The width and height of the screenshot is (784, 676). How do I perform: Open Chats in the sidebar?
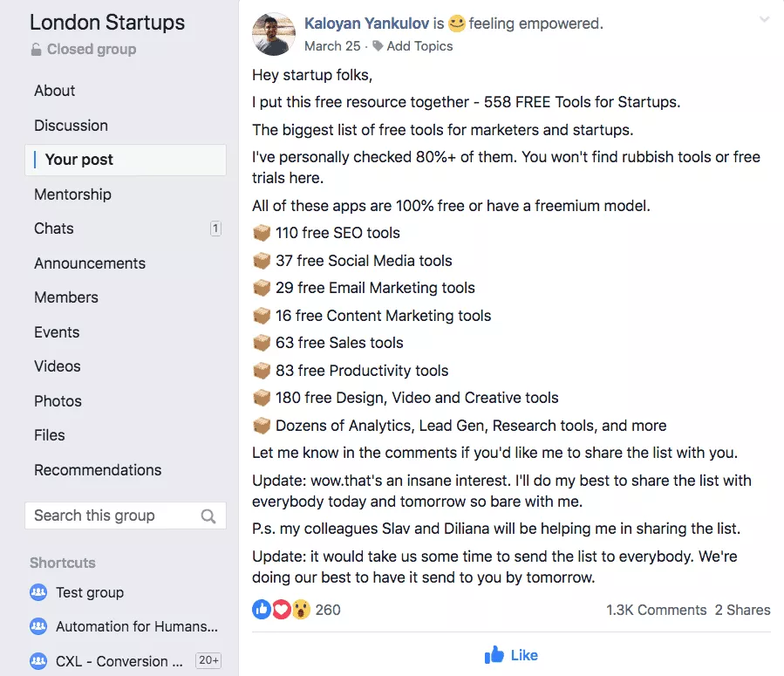point(54,229)
